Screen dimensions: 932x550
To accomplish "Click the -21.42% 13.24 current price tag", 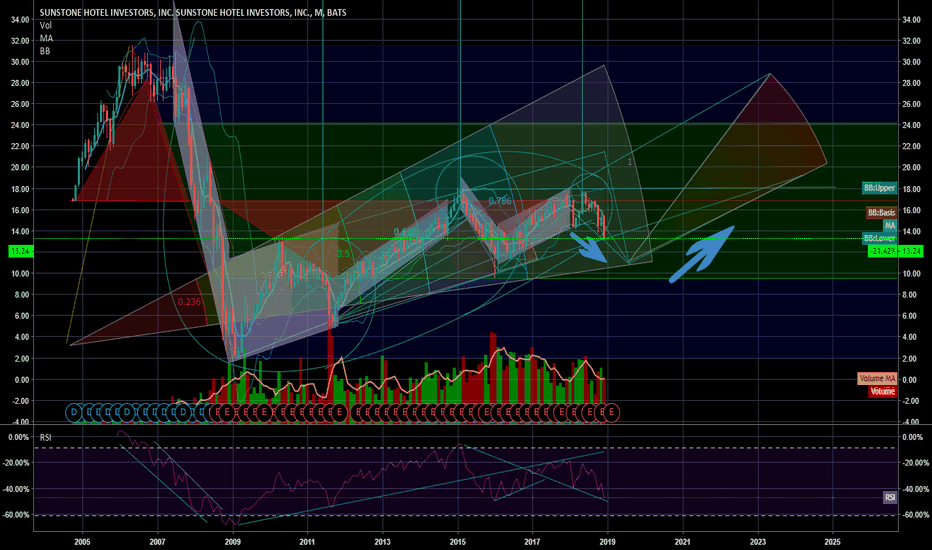I will [x=895, y=252].
